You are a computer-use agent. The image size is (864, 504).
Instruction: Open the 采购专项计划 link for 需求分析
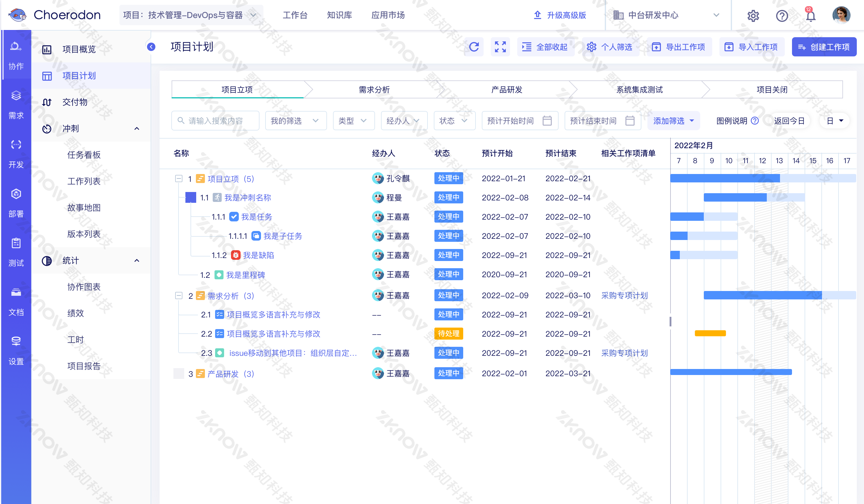point(624,295)
